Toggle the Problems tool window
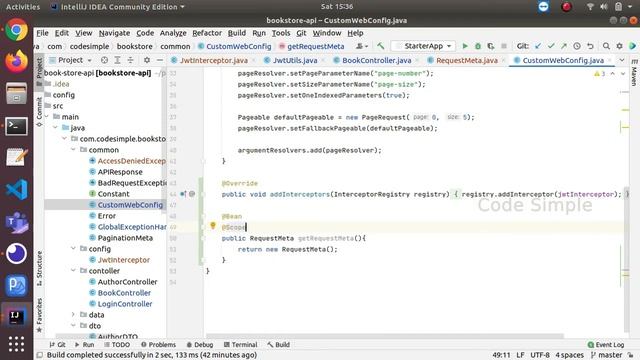Screen dimensions: 640x360 pos(158,344)
